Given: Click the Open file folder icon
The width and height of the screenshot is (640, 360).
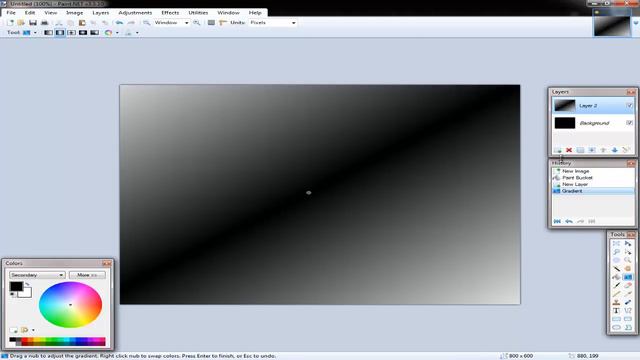Looking at the screenshot, I should pos(21,23).
